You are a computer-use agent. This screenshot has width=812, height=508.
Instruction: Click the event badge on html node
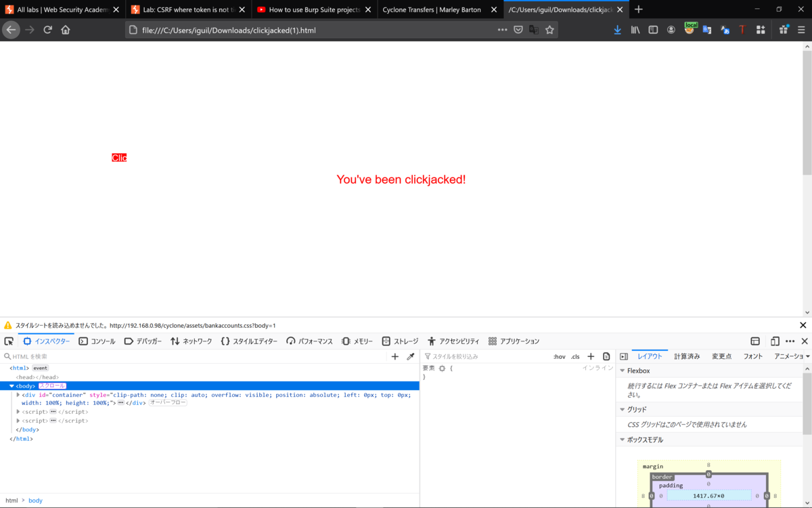41,368
